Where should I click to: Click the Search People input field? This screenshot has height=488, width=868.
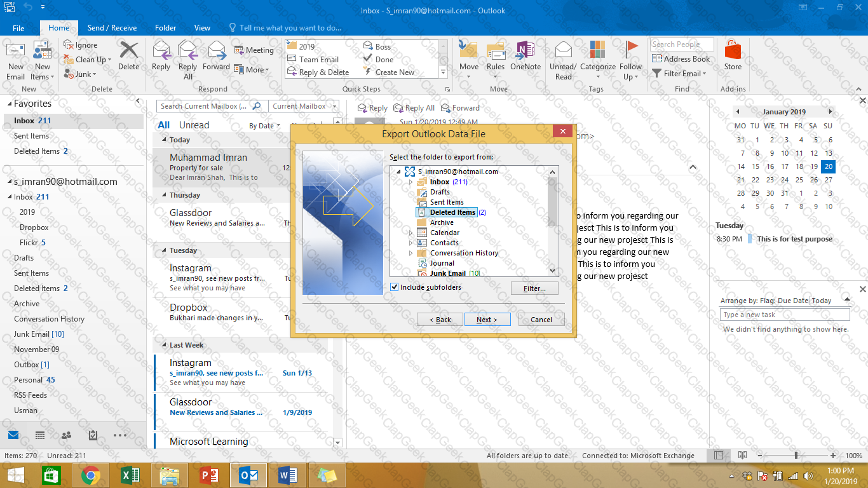(681, 44)
